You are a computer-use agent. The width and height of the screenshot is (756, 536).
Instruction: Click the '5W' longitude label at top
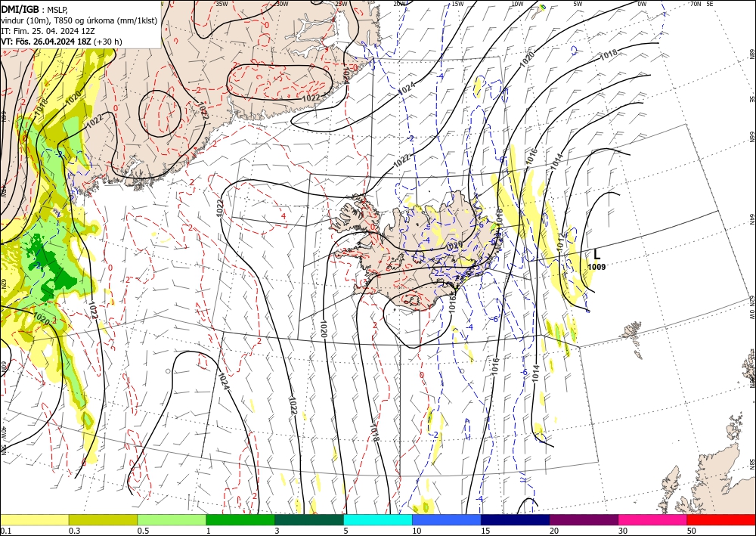tap(578, 4)
